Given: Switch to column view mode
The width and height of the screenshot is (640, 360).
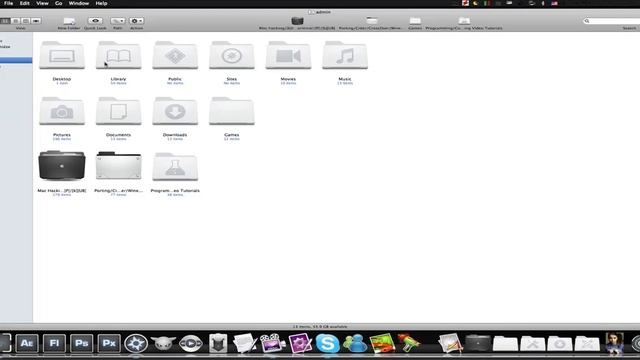Looking at the screenshot, I should click(x=26, y=21).
